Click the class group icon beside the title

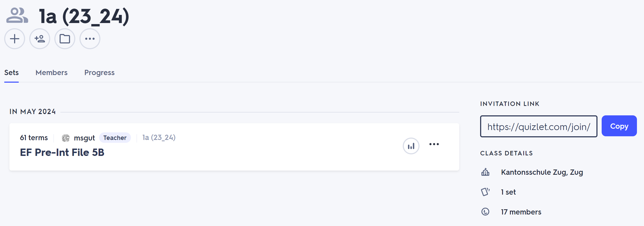coord(17,15)
